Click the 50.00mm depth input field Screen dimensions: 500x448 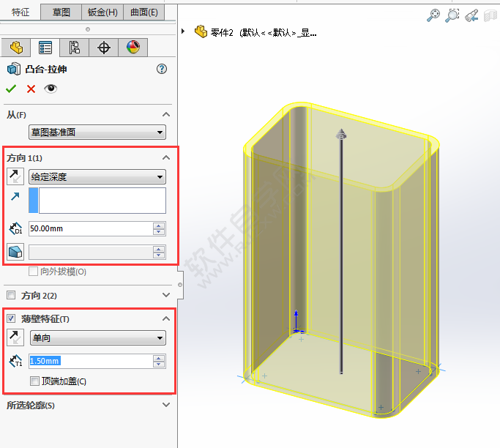91,228
